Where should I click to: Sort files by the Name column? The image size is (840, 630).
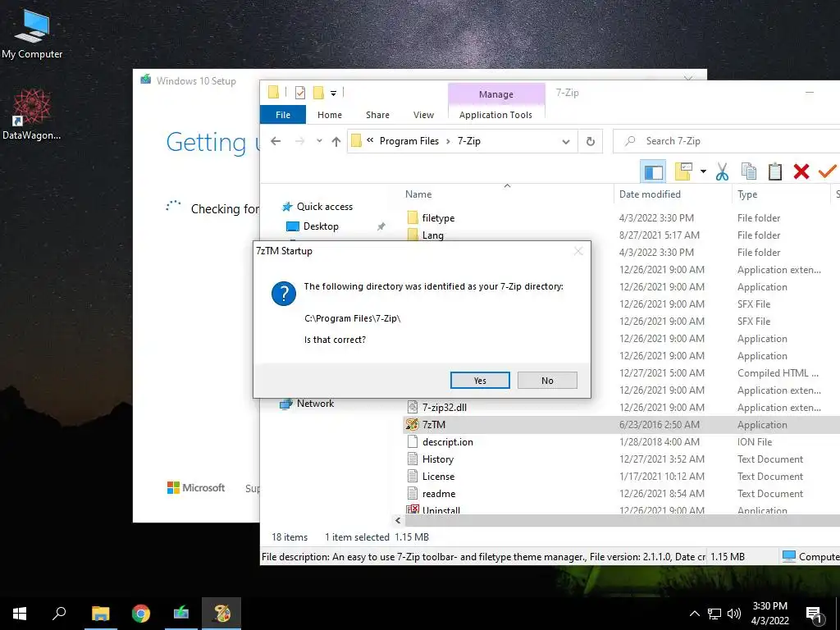(418, 194)
